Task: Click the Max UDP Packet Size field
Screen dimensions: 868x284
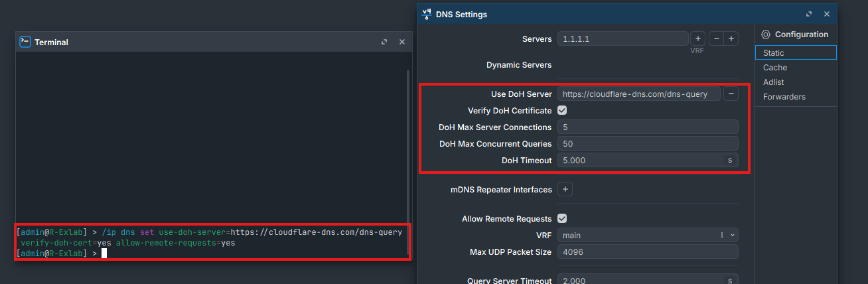Action: point(648,252)
